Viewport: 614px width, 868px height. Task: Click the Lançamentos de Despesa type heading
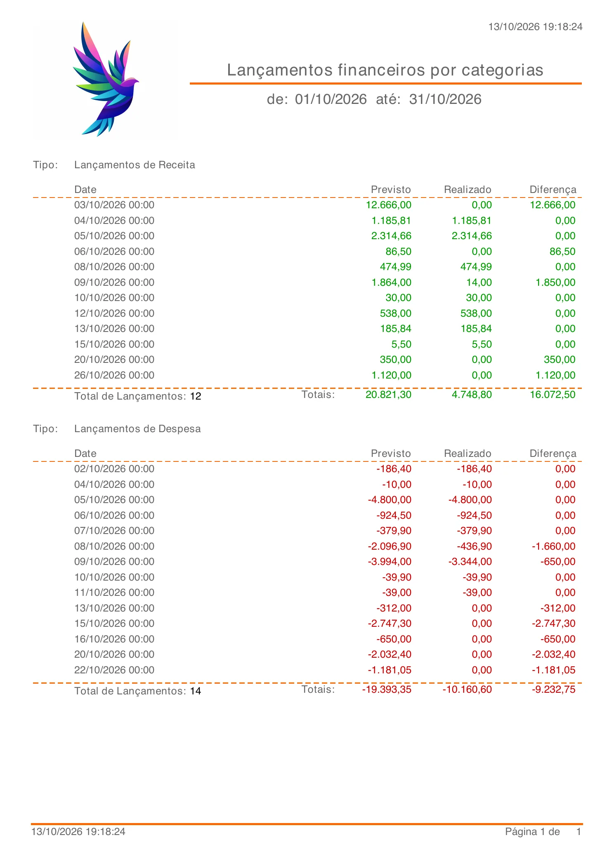(x=137, y=429)
